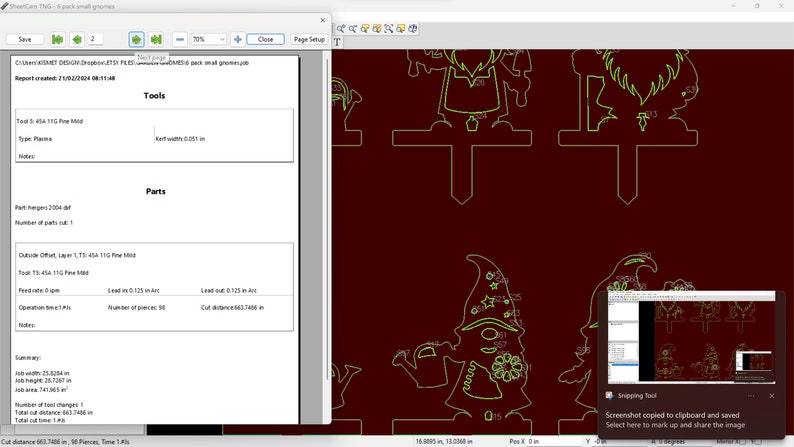This screenshot has height=447, width=794.
Task: Select the Text tool icon
Action: coord(337,42)
